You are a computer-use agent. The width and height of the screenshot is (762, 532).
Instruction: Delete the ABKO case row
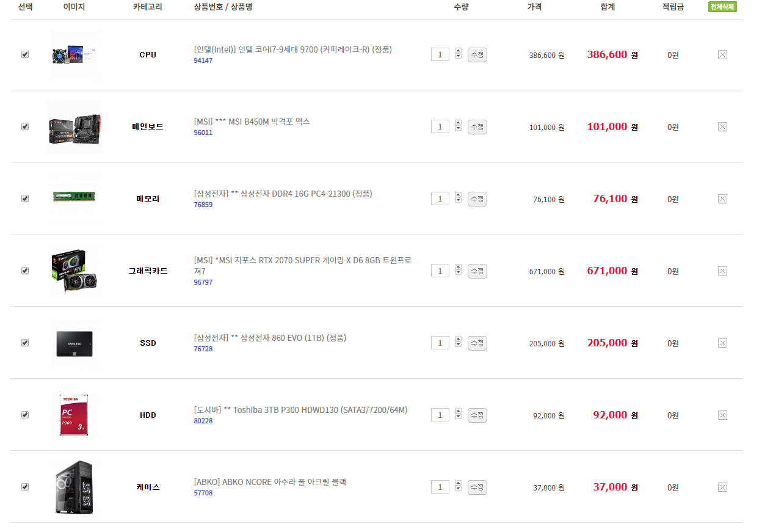pos(722,487)
